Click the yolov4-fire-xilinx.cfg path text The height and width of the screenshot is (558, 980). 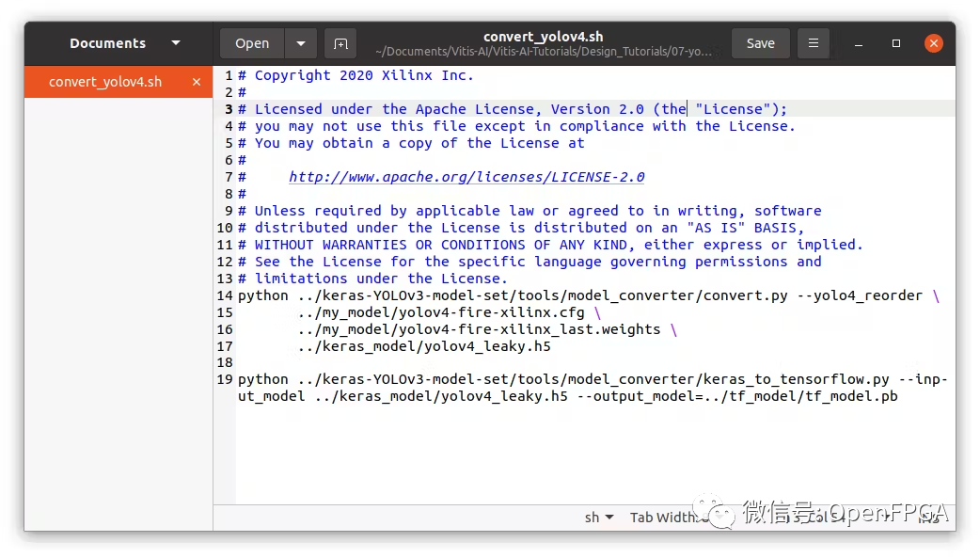click(x=440, y=312)
